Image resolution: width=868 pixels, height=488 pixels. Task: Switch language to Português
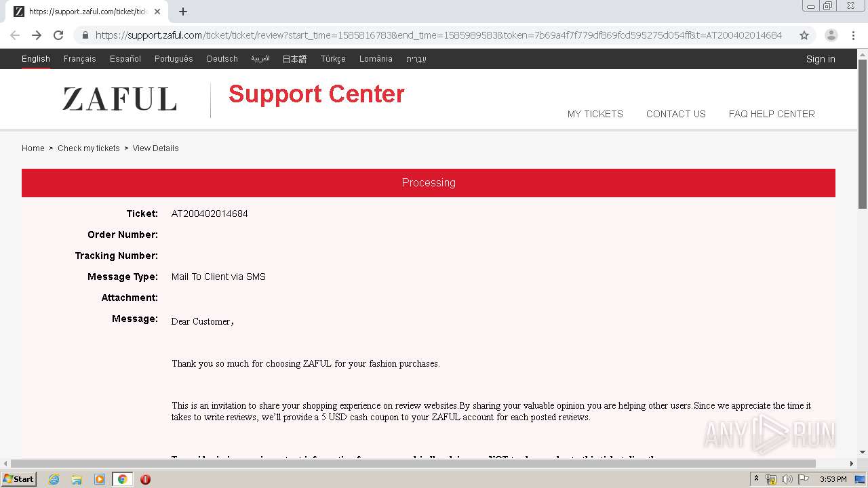click(x=174, y=59)
